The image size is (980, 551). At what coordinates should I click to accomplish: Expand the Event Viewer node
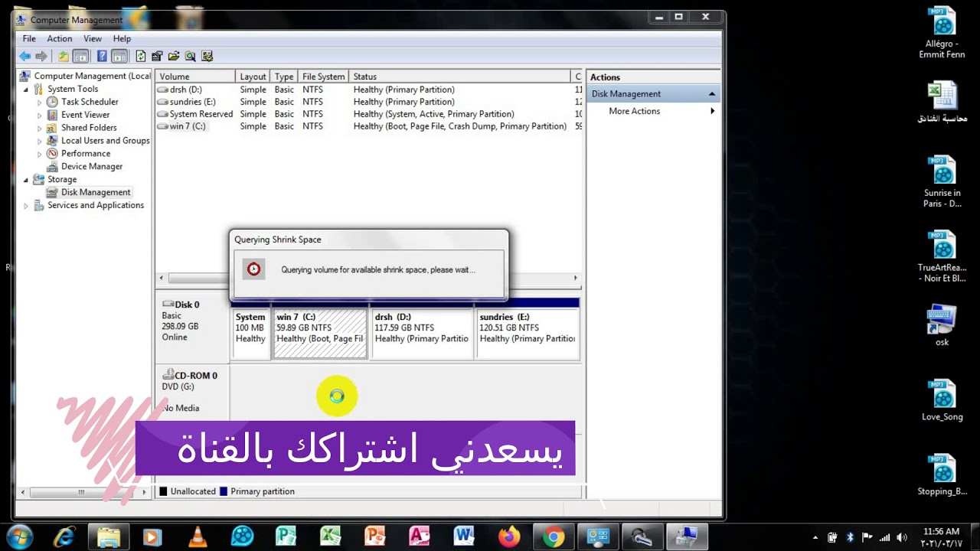pos(40,115)
